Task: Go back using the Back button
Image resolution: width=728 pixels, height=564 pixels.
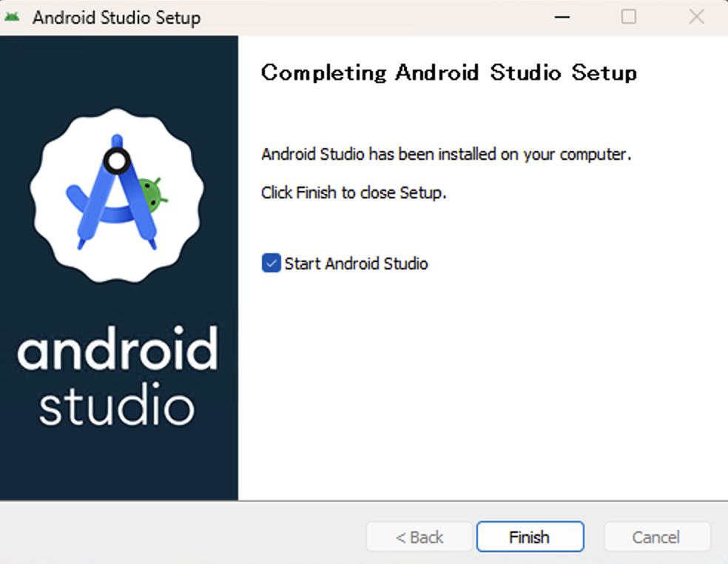Action: coord(419,537)
